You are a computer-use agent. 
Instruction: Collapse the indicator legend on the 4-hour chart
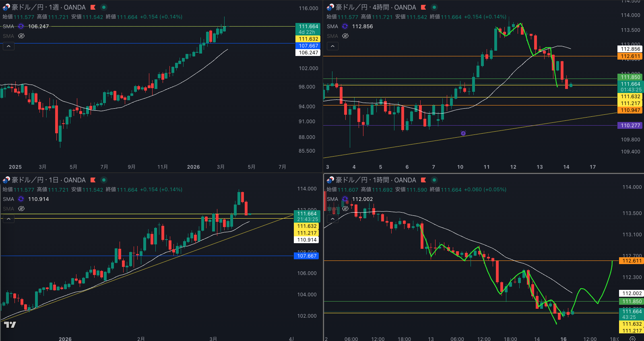(332, 46)
